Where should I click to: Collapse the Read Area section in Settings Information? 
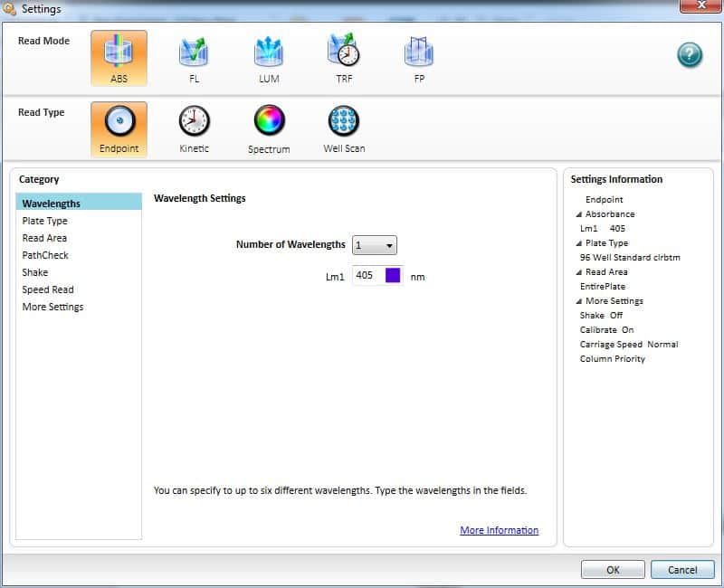(578, 272)
